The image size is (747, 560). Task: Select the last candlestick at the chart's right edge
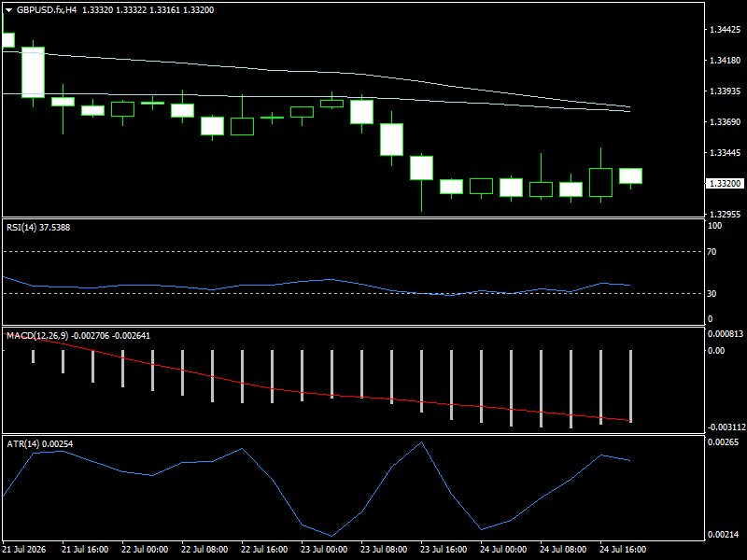[x=631, y=176]
